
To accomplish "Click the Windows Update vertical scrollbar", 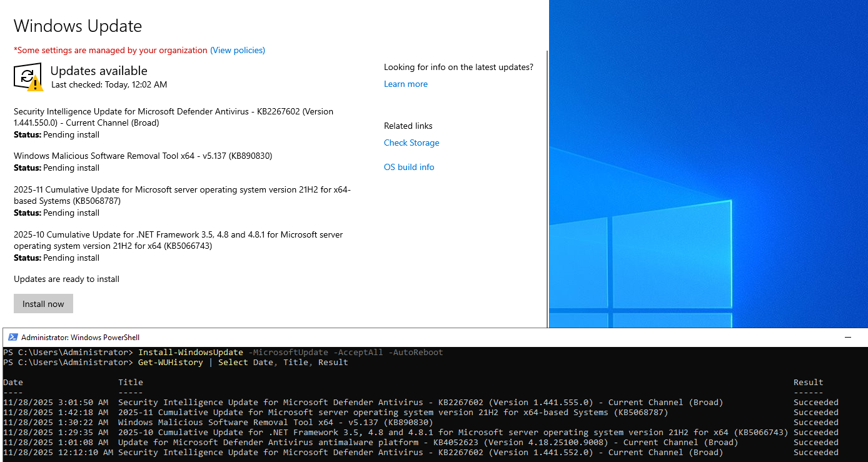I will (547, 188).
